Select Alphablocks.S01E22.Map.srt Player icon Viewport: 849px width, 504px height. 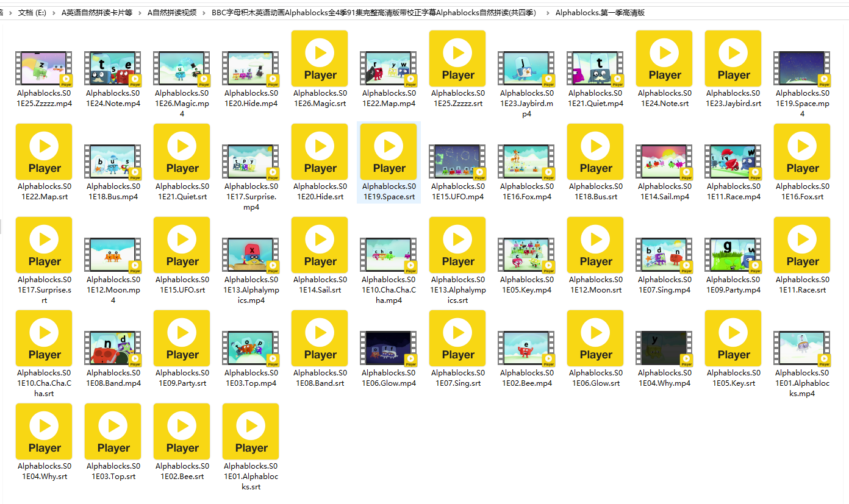click(x=44, y=152)
